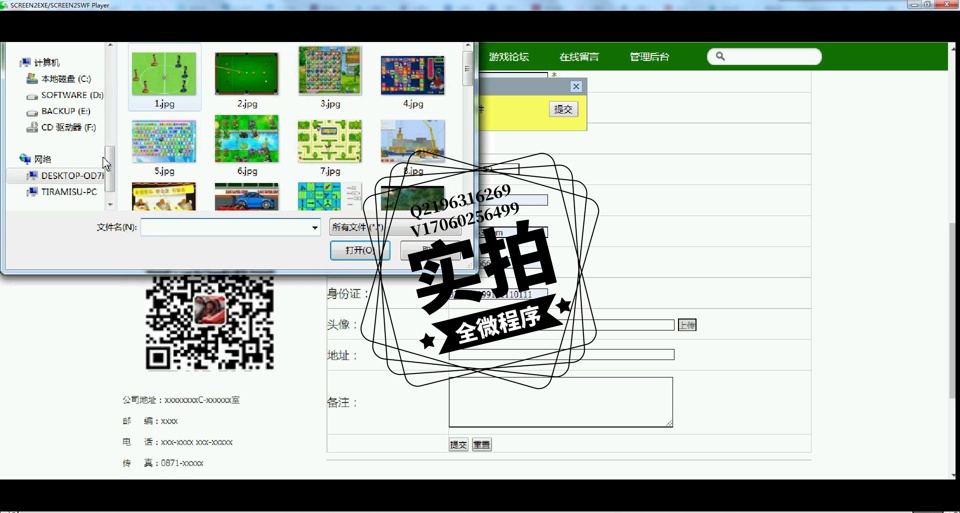Viewport: 960px width, 513px height.
Task: Click the 打开(O) open button
Action: (359, 250)
